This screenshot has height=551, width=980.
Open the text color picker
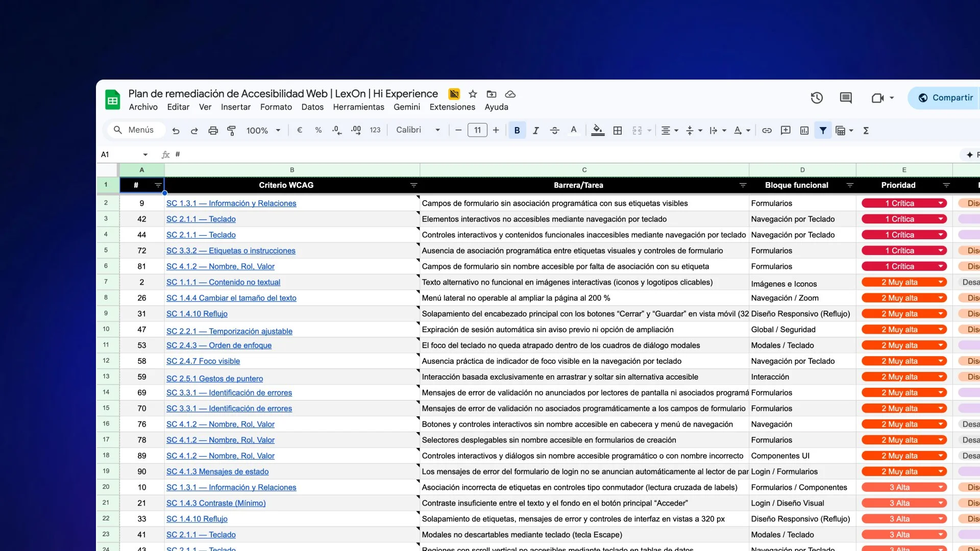tap(574, 131)
